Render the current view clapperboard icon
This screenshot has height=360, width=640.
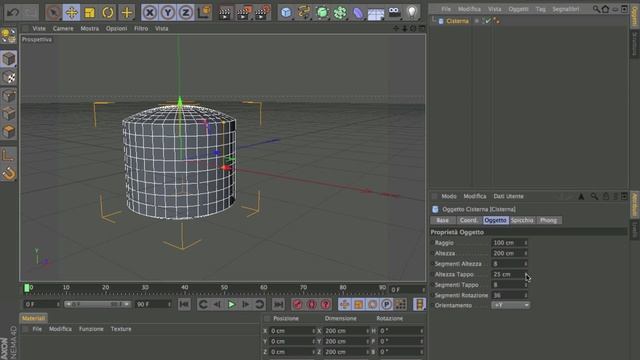coord(224,12)
